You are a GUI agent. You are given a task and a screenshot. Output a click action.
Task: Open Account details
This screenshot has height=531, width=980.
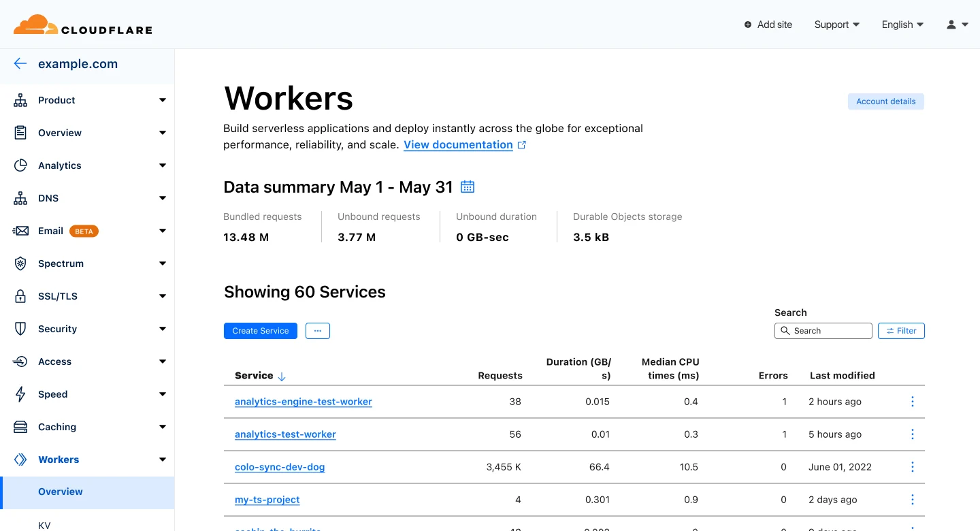click(x=886, y=101)
